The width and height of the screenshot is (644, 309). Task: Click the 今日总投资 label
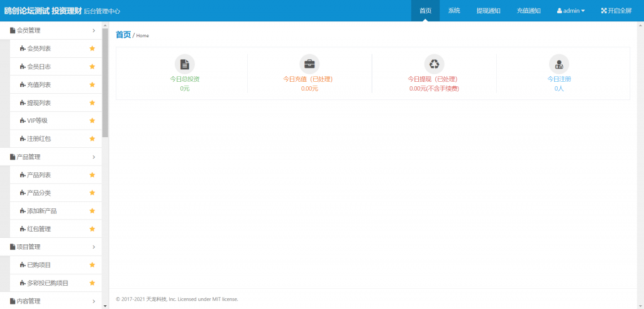[185, 79]
